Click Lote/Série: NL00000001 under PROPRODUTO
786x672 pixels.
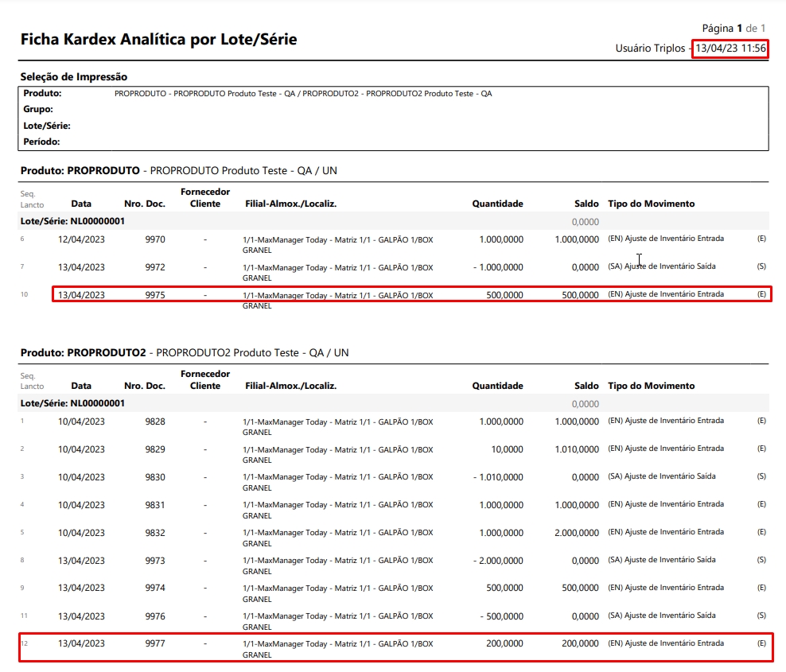(72, 222)
